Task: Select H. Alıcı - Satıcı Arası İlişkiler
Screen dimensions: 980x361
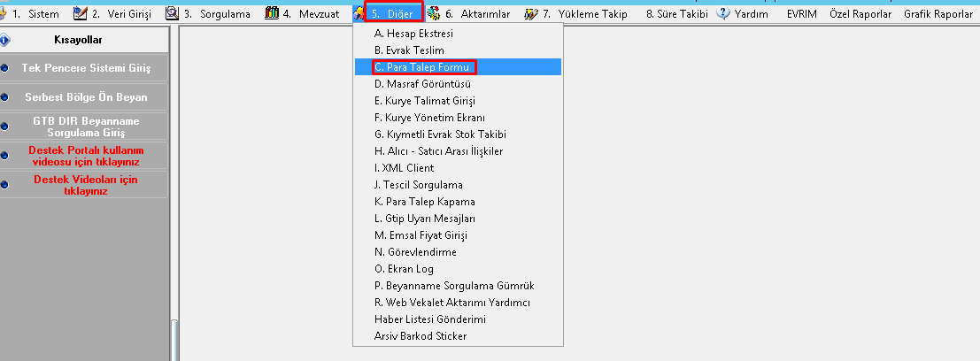Action: pyautogui.click(x=458, y=151)
